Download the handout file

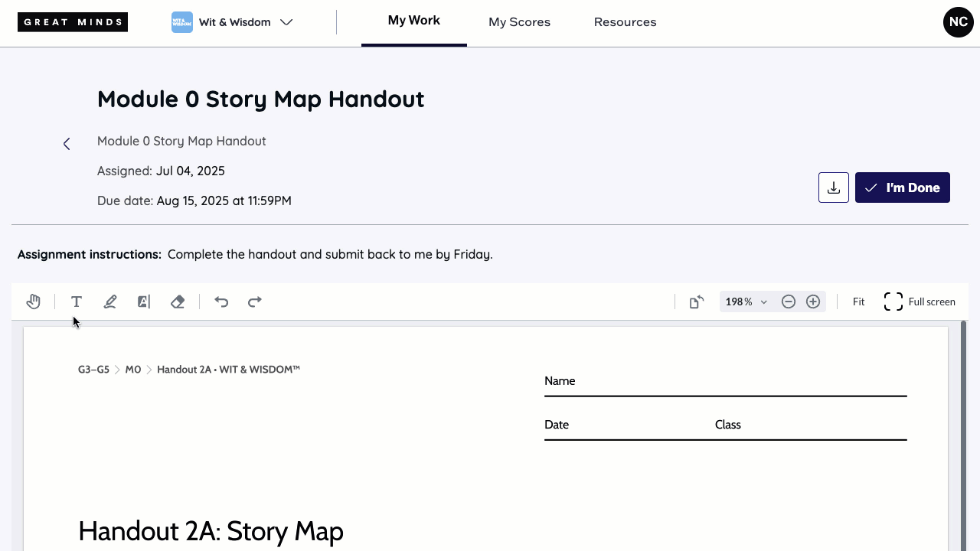click(x=834, y=187)
